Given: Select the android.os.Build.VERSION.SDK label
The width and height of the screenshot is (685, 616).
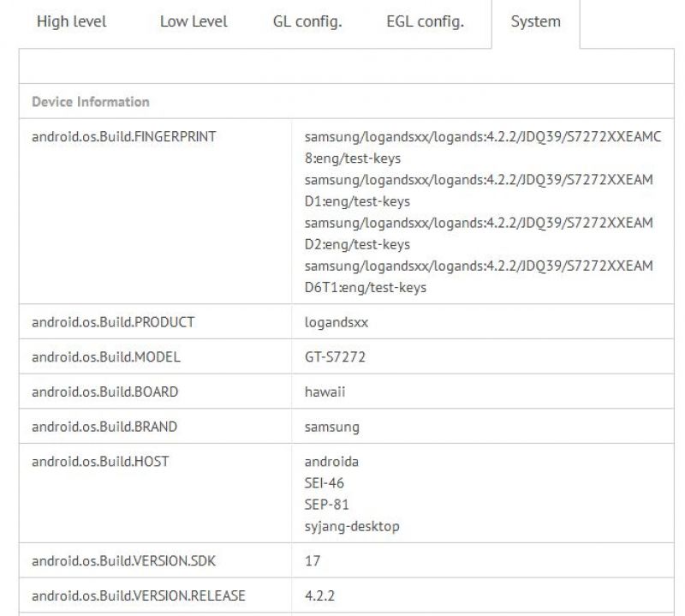Looking at the screenshot, I should click(123, 560).
